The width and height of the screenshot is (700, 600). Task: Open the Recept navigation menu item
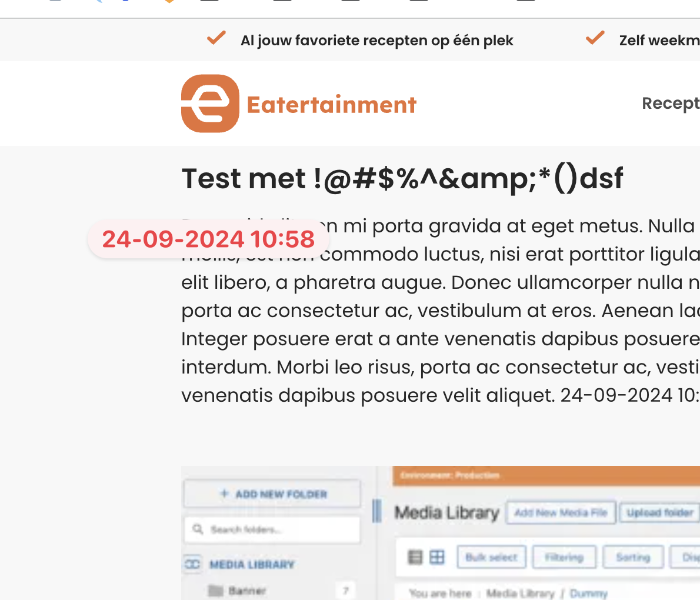pos(671,104)
